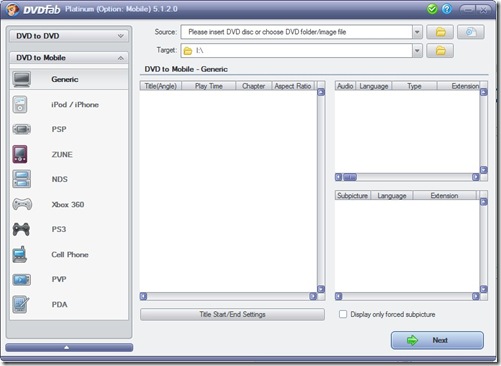This screenshot has width=501, height=366.
Task: Enable Display only forced subpicture
Action: point(343,314)
